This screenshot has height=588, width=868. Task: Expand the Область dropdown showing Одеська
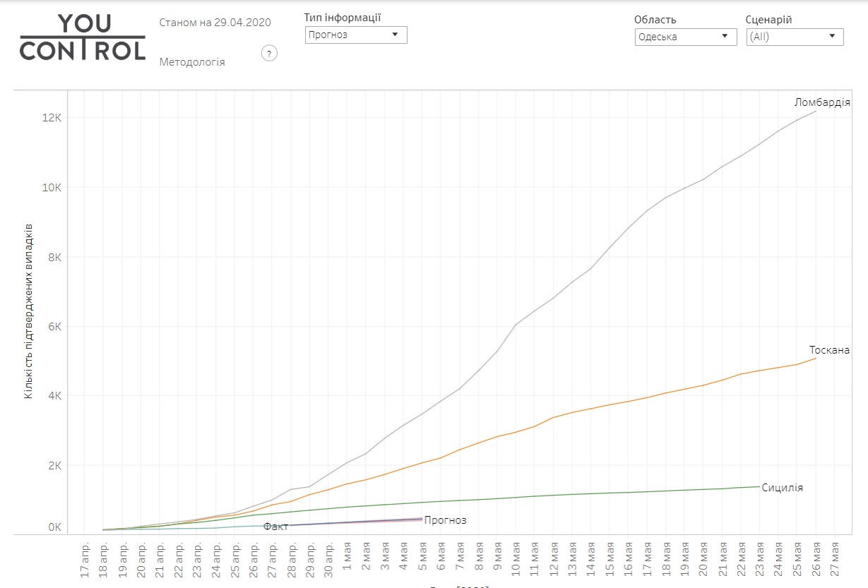point(685,37)
